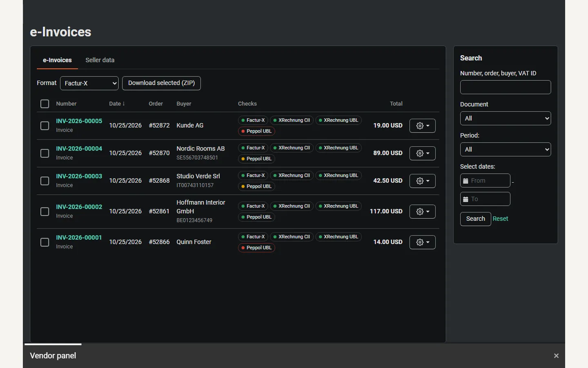The height and width of the screenshot is (368, 588).
Task: Switch to the Seller data tab
Action: [100, 60]
